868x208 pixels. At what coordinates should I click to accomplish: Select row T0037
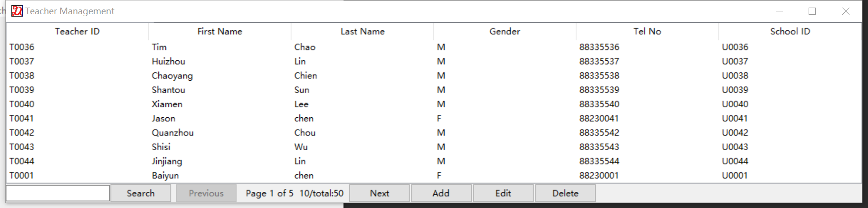(434, 61)
